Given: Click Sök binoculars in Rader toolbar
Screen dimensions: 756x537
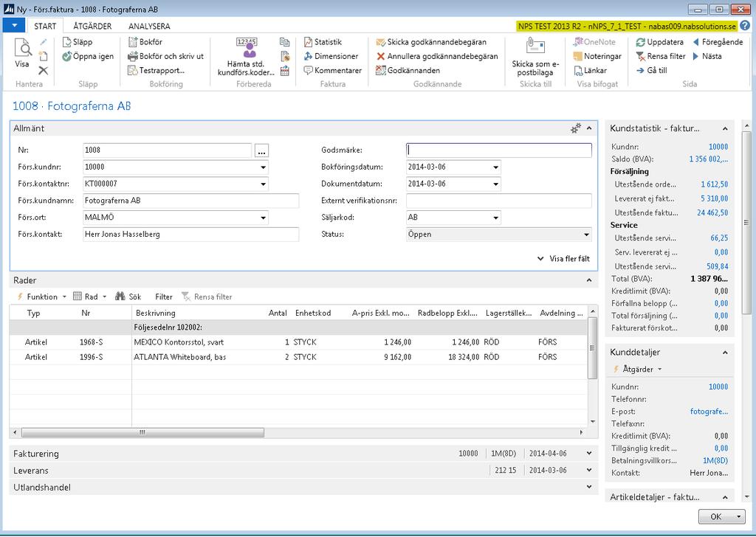Looking at the screenshot, I should tap(120, 297).
